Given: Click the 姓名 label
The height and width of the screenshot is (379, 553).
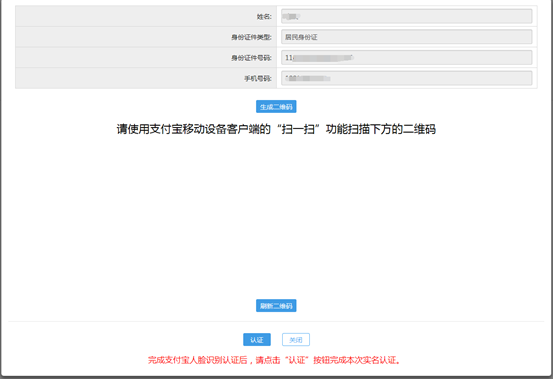Looking at the screenshot, I should 264,17.
